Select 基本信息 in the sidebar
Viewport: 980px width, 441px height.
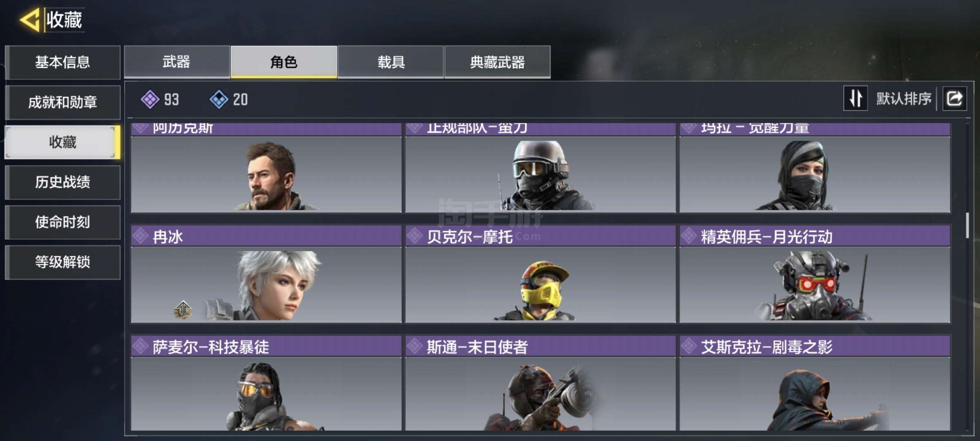(62, 62)
